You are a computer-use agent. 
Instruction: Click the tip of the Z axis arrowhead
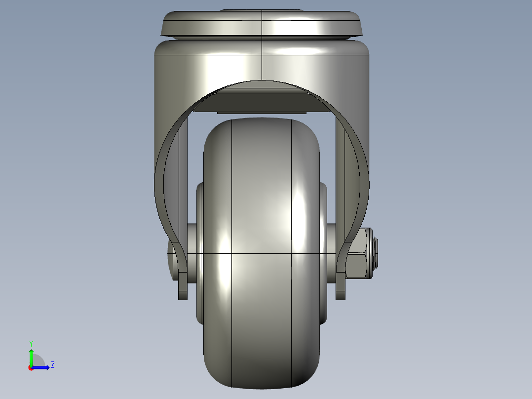click(x=49, y=367)
